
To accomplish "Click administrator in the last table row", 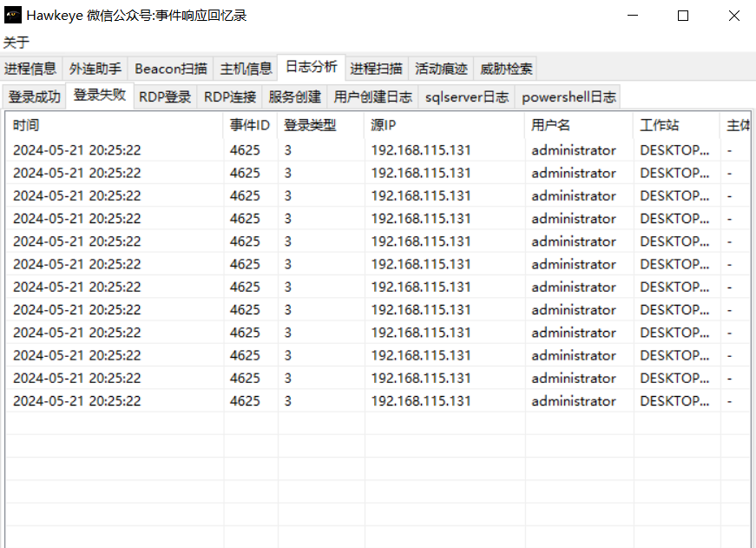I will (574, 401).
